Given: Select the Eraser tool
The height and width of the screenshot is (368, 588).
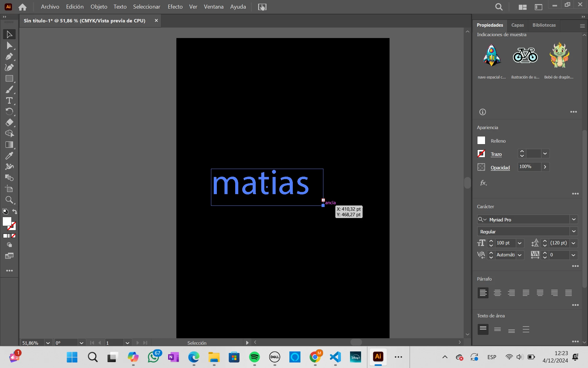Looking at the screenshot, I should tap(9, 123).
